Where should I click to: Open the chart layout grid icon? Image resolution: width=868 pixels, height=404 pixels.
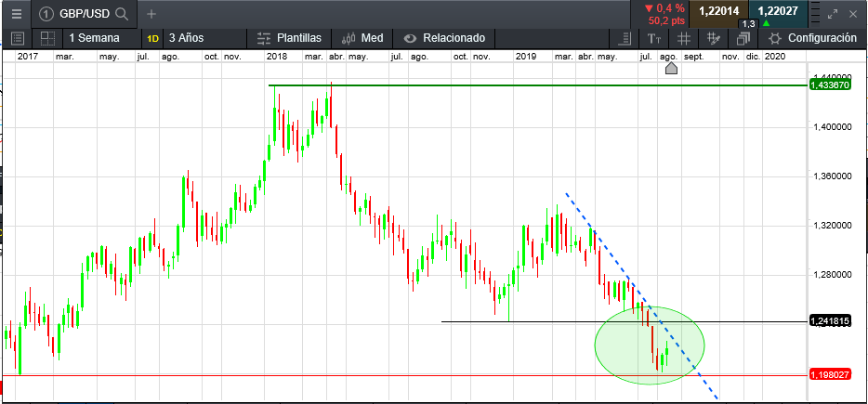47,38
